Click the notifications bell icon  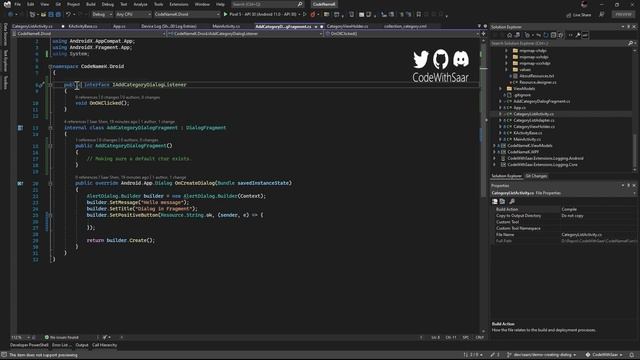[632, 355]
